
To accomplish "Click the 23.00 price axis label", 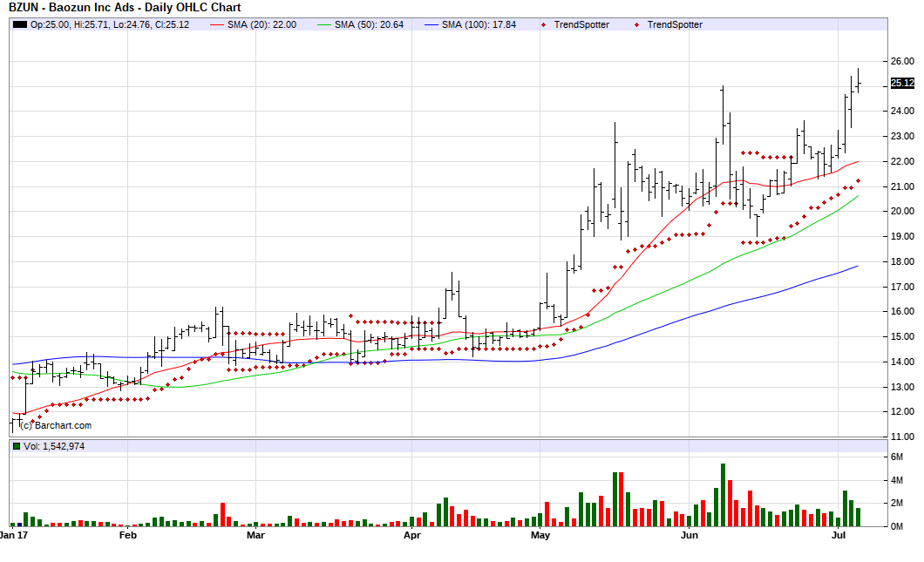I will click(902, 136).
